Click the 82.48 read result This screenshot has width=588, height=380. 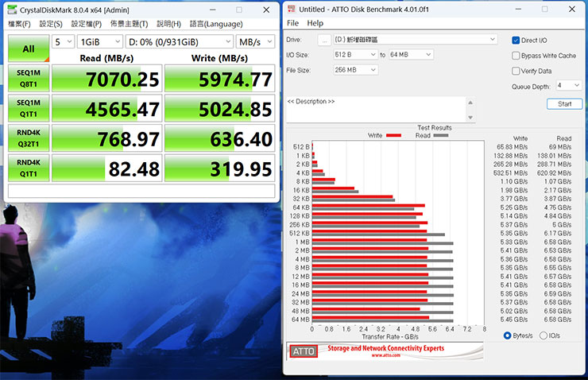107,169
